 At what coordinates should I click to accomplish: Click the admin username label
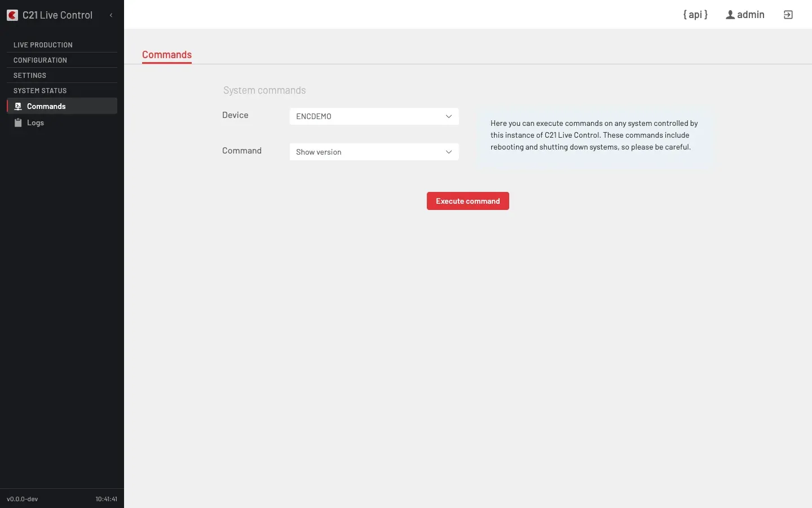pyautogui.click(x=751, y=15)
